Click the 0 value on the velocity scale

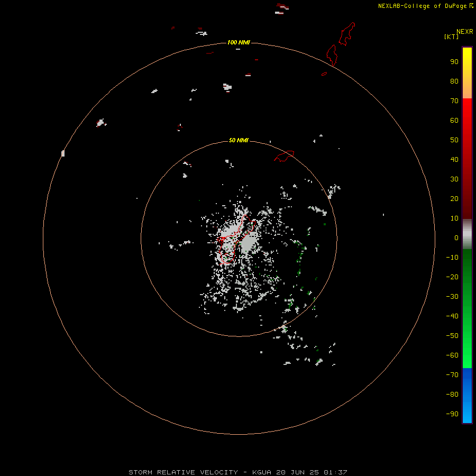click(x=456, y=237)
